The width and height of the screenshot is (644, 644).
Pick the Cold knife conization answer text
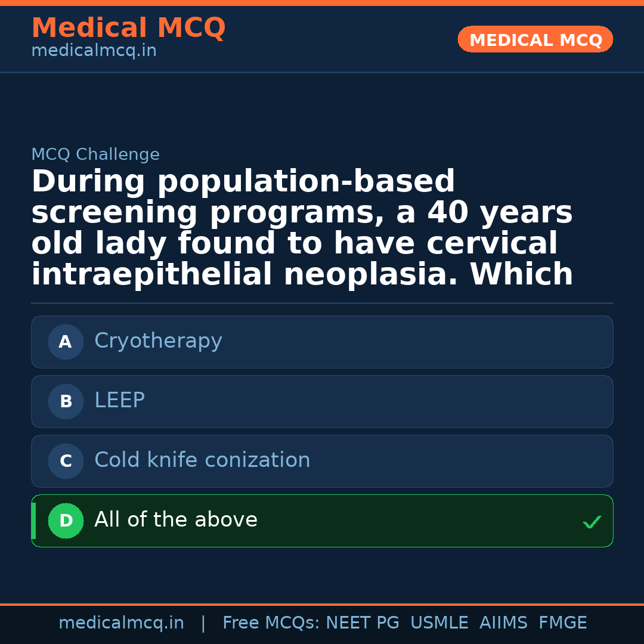202,460
